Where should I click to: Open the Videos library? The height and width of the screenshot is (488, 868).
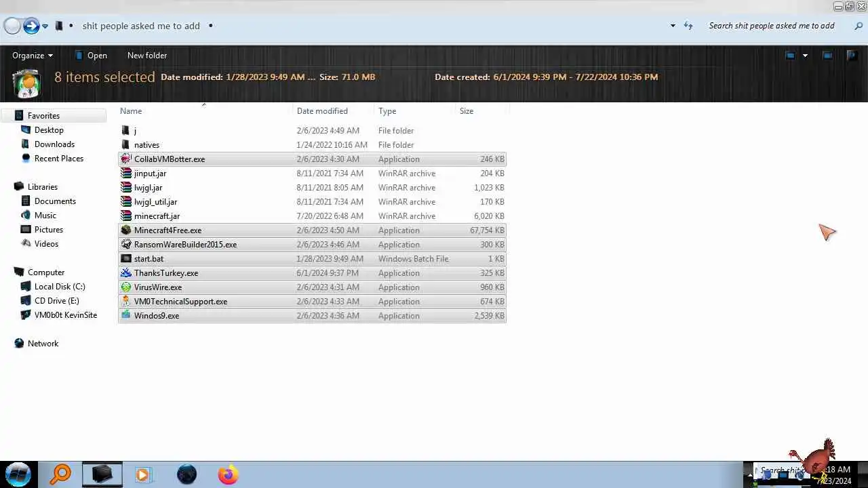click(47, 244)
